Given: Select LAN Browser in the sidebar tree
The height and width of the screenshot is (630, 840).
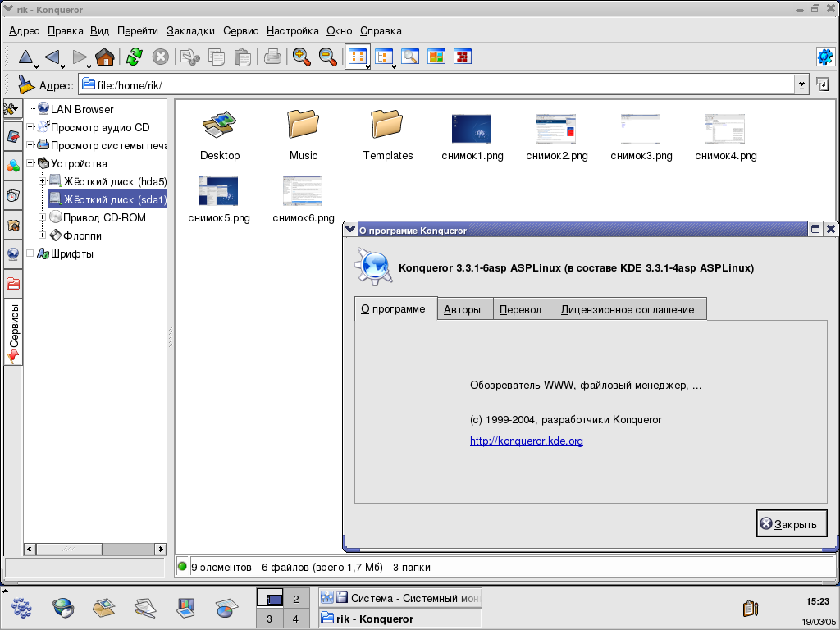Looking at the screenshot, I should coord(82,109).
